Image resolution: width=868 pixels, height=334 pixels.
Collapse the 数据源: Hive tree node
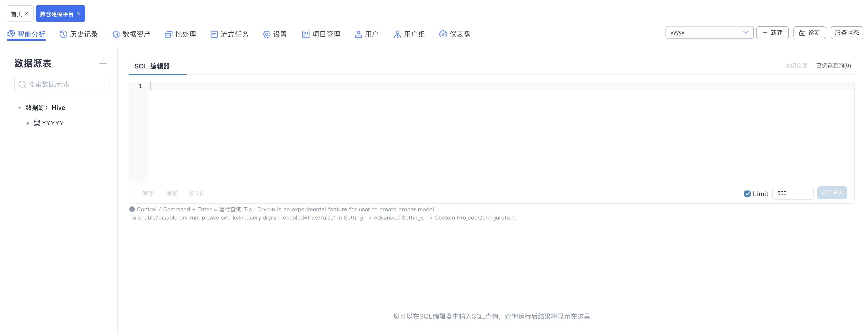[x=20, y=108]
